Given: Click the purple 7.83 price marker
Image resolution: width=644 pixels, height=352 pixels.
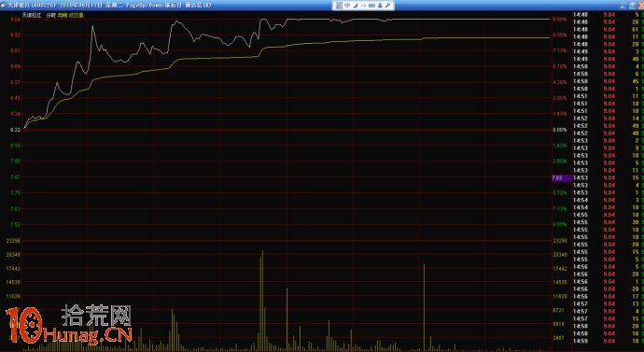Looking at the screenshot, I should point(562,178).
